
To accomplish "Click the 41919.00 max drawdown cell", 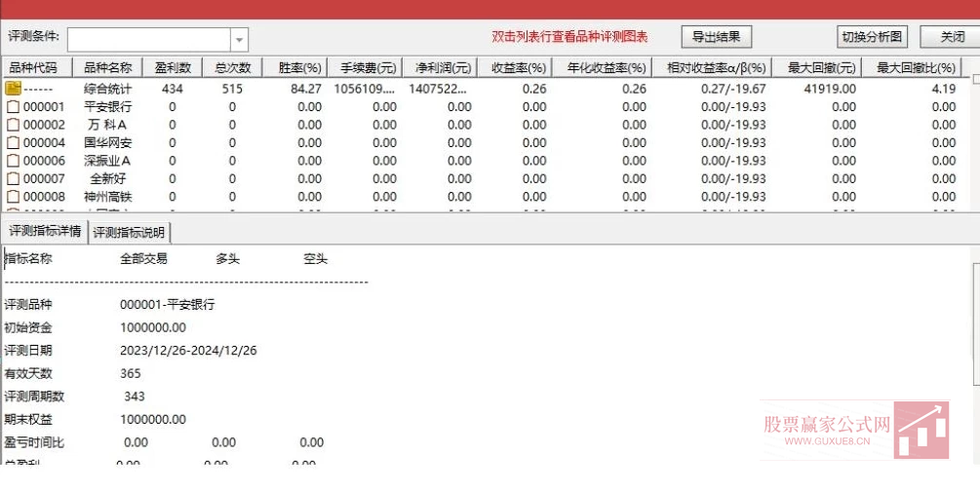I will pos(830,89).
